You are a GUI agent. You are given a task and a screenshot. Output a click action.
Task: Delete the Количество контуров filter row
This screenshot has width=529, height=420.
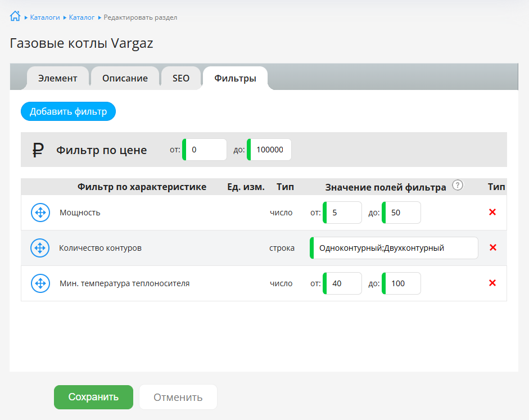493,247
